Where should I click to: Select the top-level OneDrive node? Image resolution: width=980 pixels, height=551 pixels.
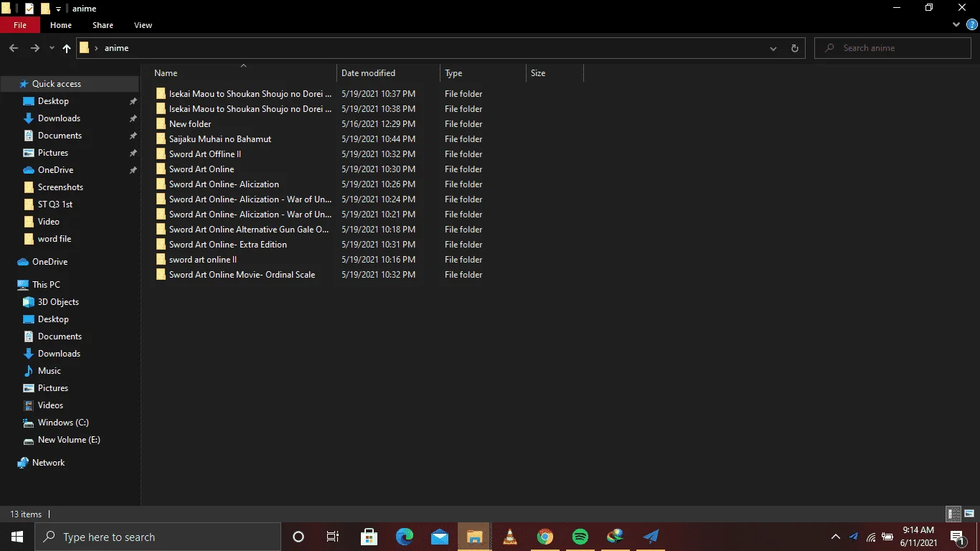(x=50, y=262)
